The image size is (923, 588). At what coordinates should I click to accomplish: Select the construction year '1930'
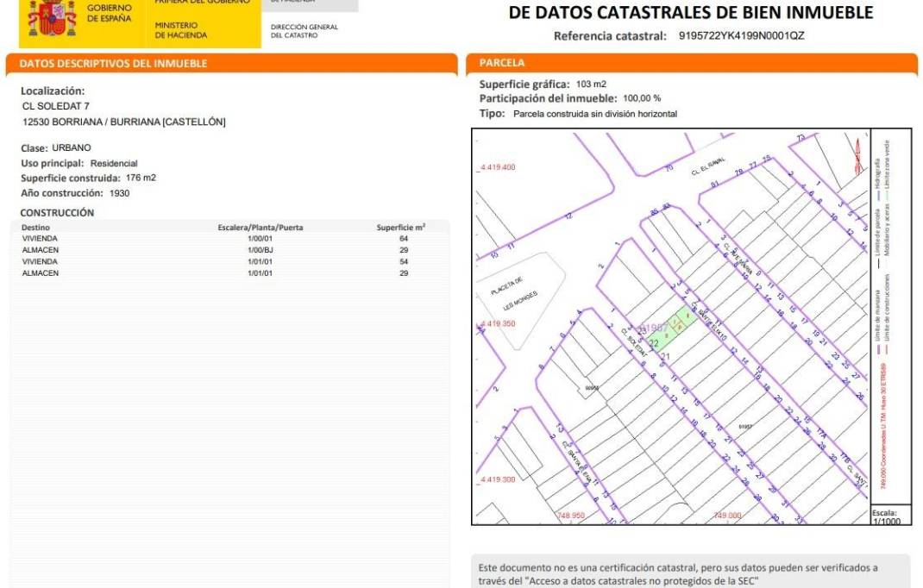[120, 193]
